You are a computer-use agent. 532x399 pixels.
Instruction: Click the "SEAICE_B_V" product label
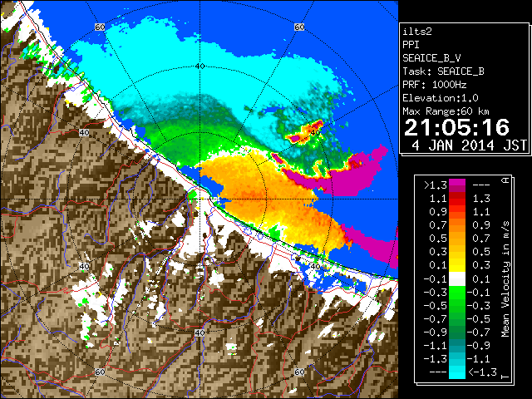pyautogui.click(x=431, y=58)
